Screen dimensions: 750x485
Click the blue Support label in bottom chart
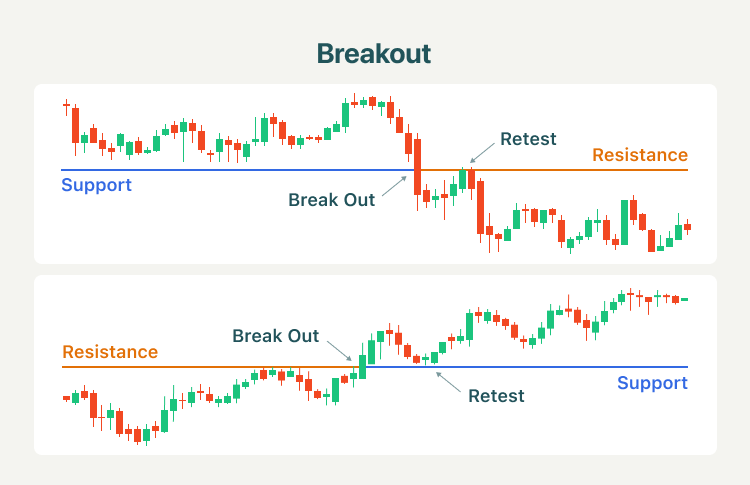pyautogui.click(x=652, y=383)
